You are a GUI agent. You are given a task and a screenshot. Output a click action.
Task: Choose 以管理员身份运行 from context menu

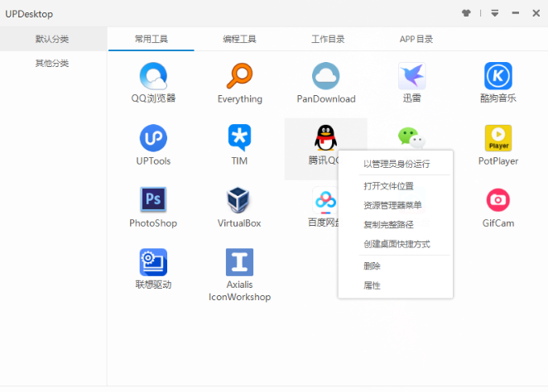pyautogui.click(x=397, y=164)
